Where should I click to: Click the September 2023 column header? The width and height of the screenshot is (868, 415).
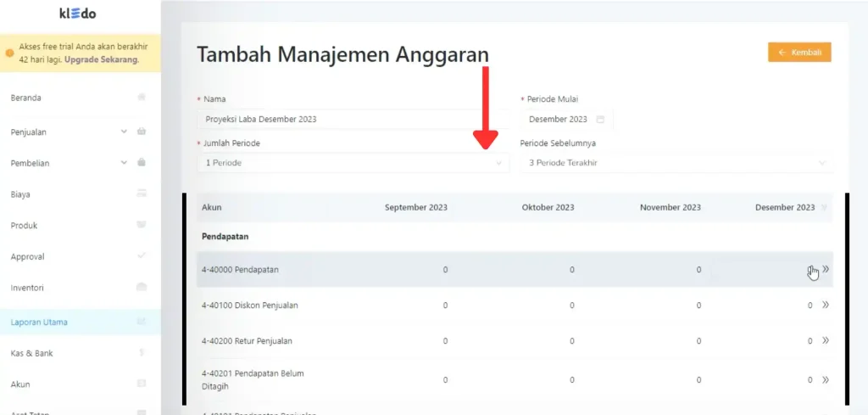415,207
